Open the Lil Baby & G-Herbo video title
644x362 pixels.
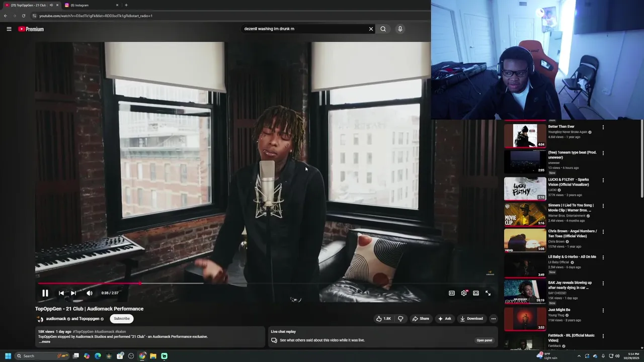572,257
